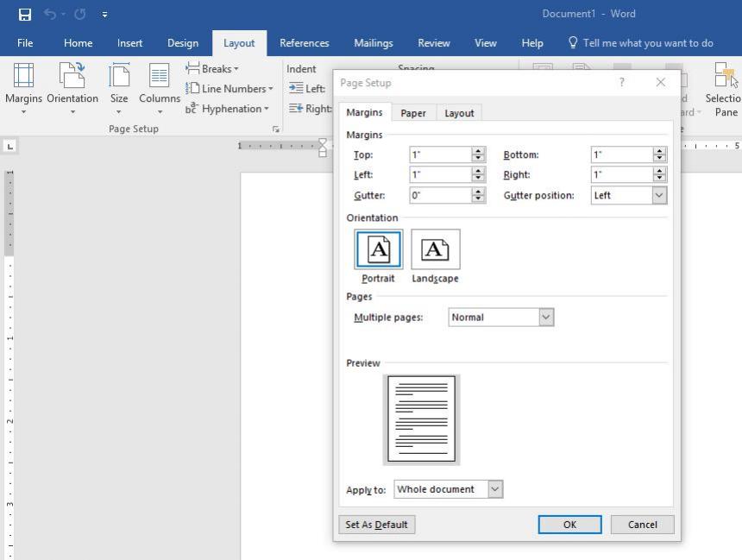Image resolution: width=742 pixels, height=560 pixels.
Task: Click the Left margin input field
Action: tap(441, 174)
